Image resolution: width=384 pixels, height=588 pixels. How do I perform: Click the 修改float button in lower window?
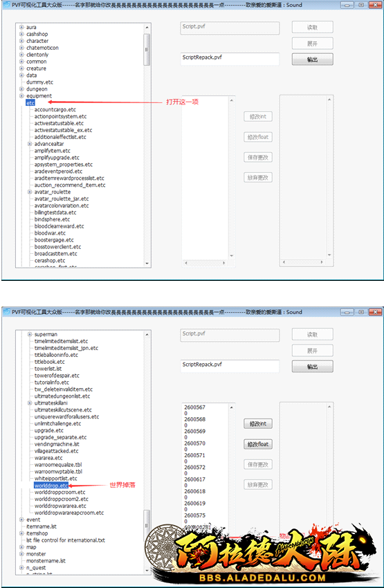tap(258, 444)
